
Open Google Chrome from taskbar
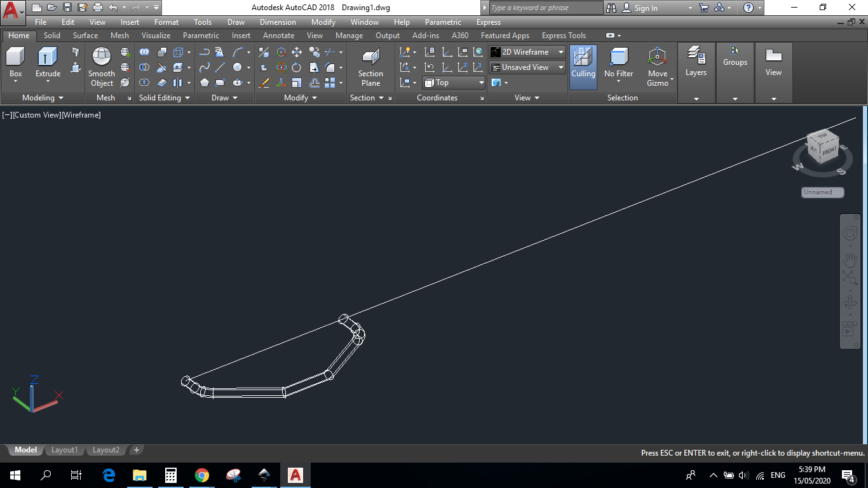click(202, 475)
